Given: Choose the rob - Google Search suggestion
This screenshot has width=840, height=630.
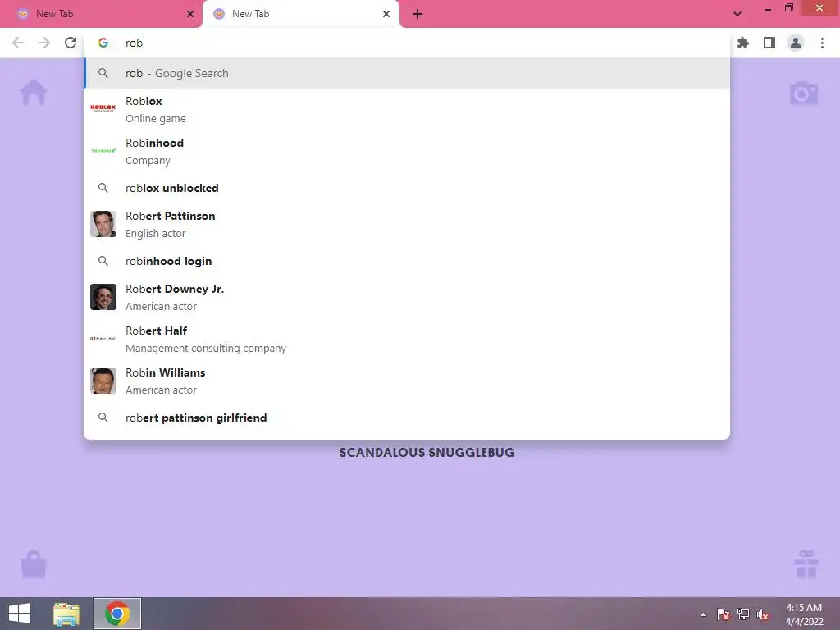Looking at the screenshot, I should tap(407, 73).
